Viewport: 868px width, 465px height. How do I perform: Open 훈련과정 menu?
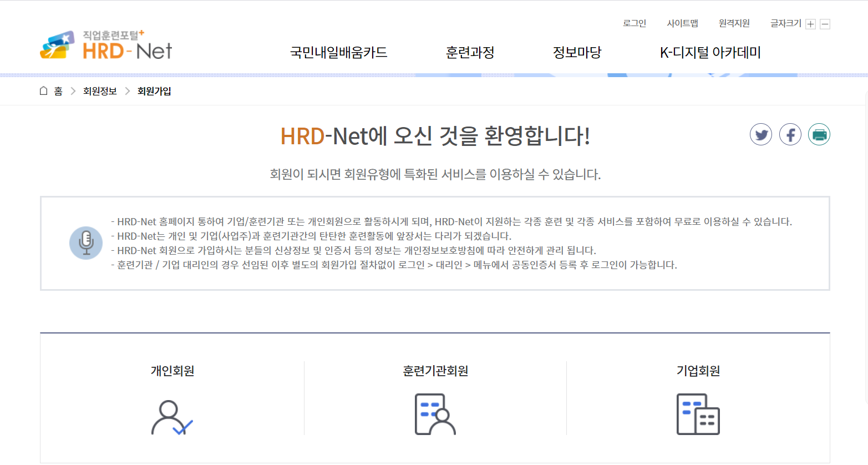pyautogui.click(x=470, y=53)
